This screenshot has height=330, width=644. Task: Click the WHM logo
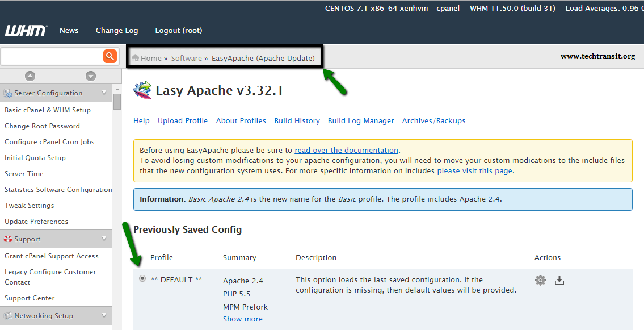(26, 31)
